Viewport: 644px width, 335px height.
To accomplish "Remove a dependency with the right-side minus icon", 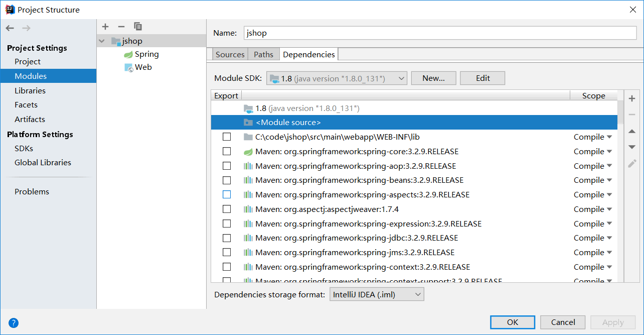I will tap(632, 114).
